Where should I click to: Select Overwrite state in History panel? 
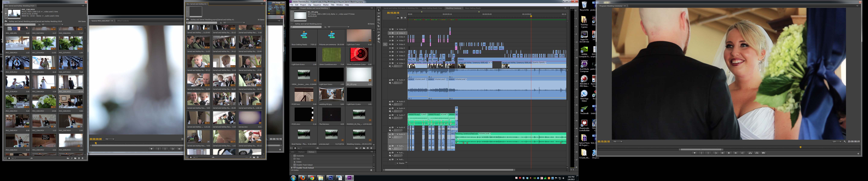click(x=300, y=156)
